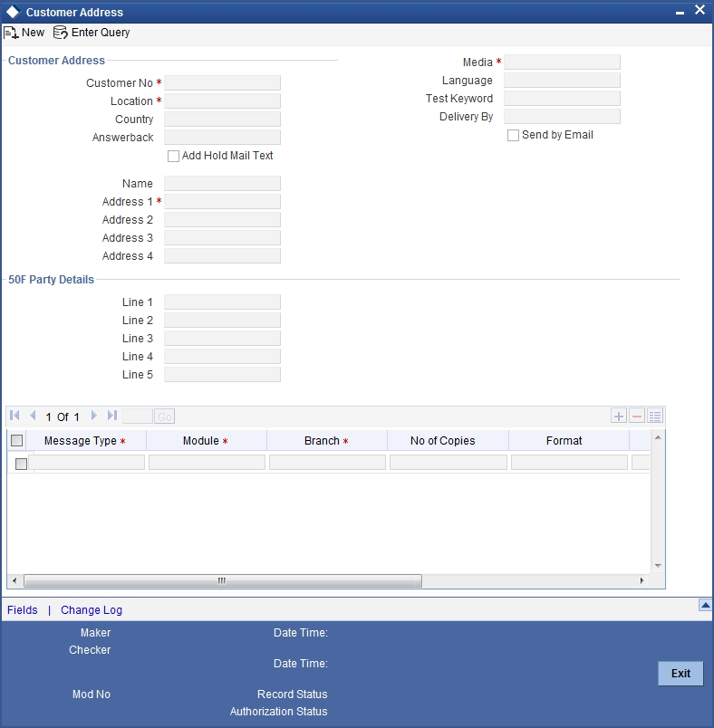
Task: Open the Change Log link
Action: pos(92,610)
